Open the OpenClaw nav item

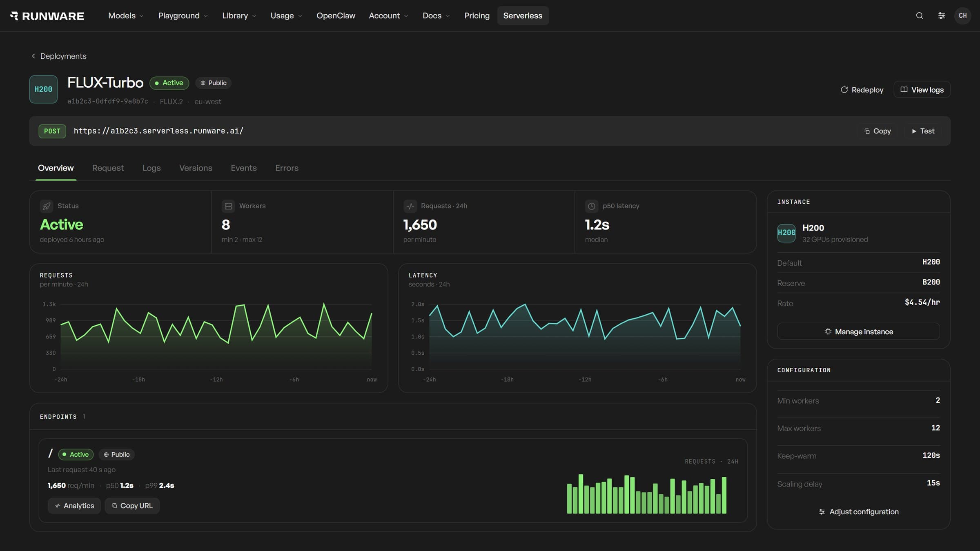(x=336, y=16)
